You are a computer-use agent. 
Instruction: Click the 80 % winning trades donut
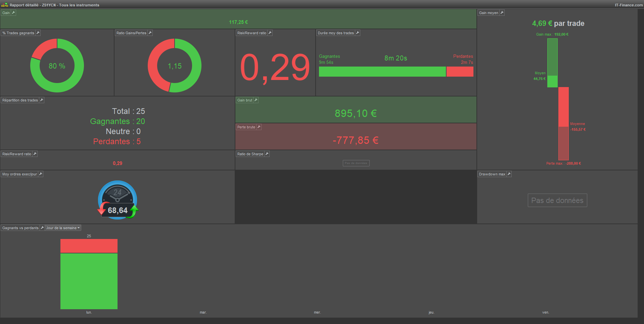(x=57, y=66)
